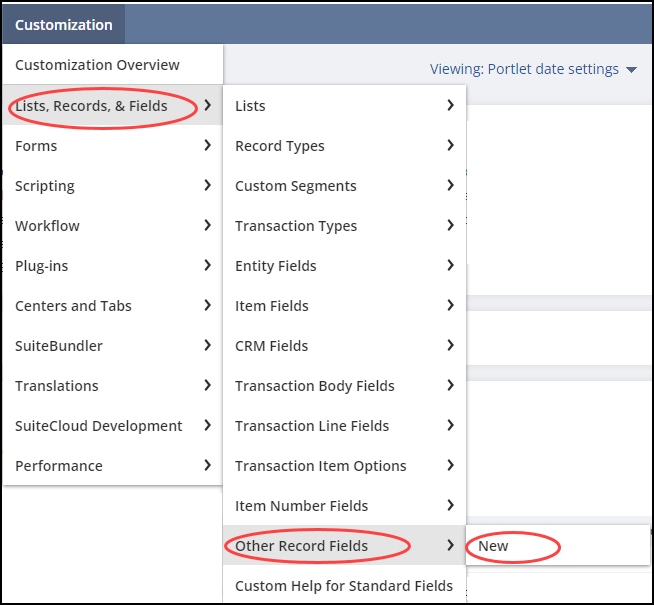Open SuiteCloud Development submenu
The width and height of the screenshot is (654, 605).
99,426
